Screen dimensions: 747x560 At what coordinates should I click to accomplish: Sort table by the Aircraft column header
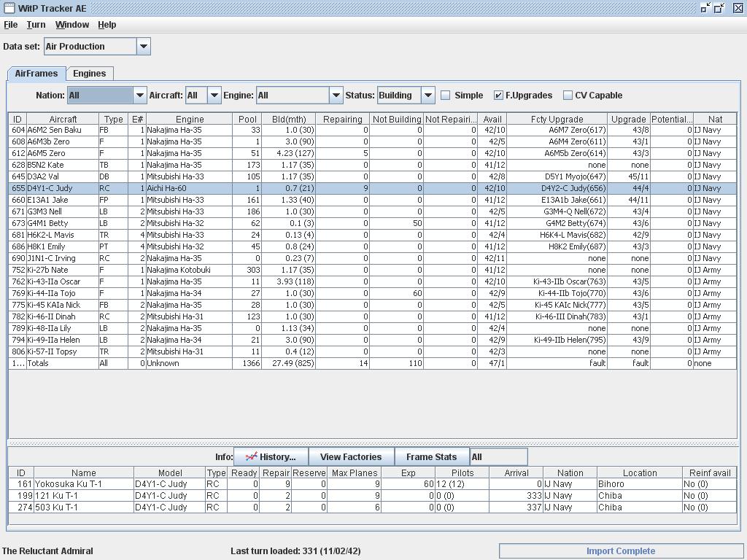(63, 119)
